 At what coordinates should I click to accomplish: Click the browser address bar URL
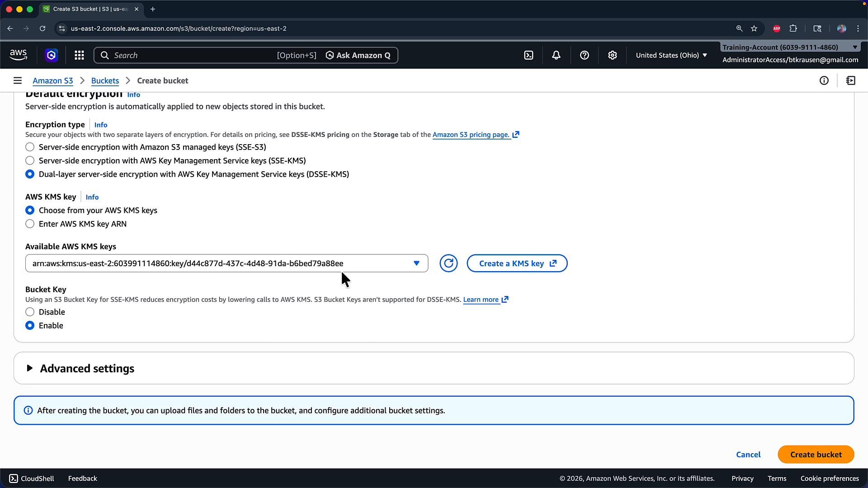point(179,28)
